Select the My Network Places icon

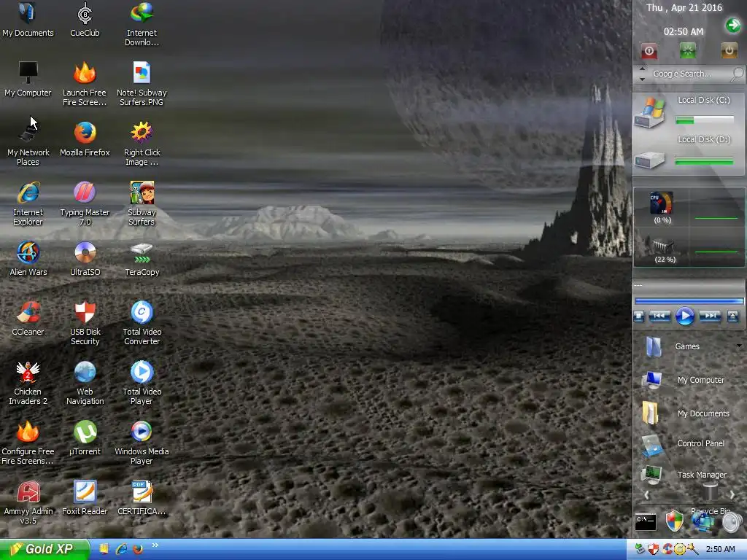coord(28,144)
